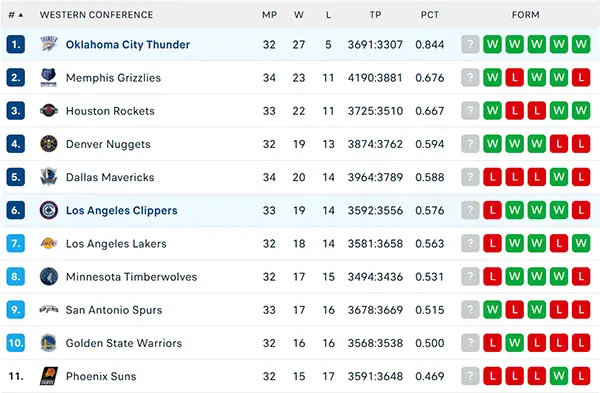Screen dimensions: 600x393
Task: Open the Minnesota Timberwolves team link
Action: (131, 277)
